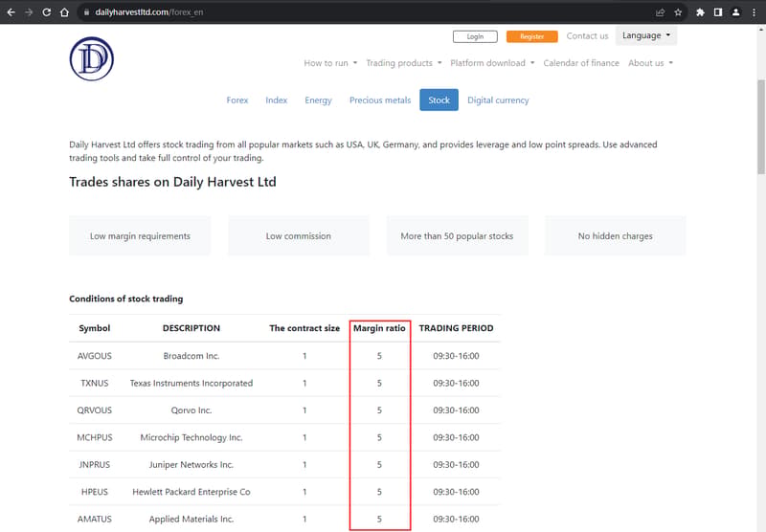
Task: Click the site lock icon in address bar
Action: [x=86, y=12]
